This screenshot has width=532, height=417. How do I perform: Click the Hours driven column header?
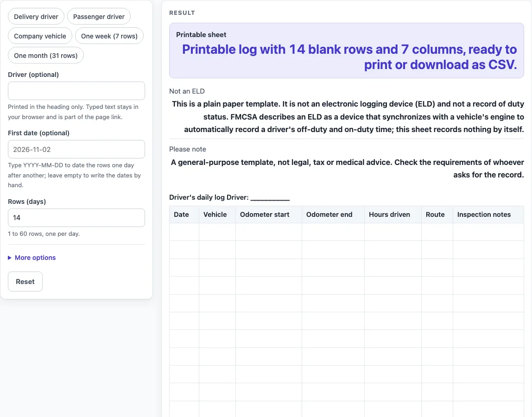pos(393,215)
